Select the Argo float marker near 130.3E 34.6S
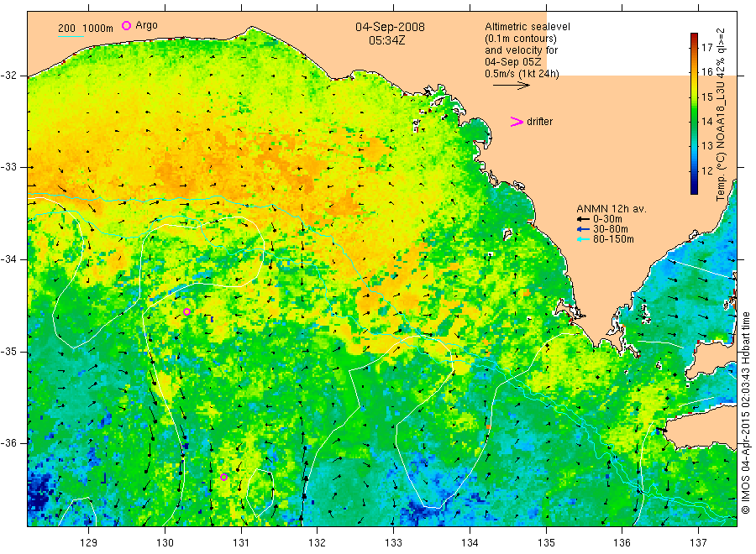This screenshot has width=756, height=554. [x=187, y=312]
